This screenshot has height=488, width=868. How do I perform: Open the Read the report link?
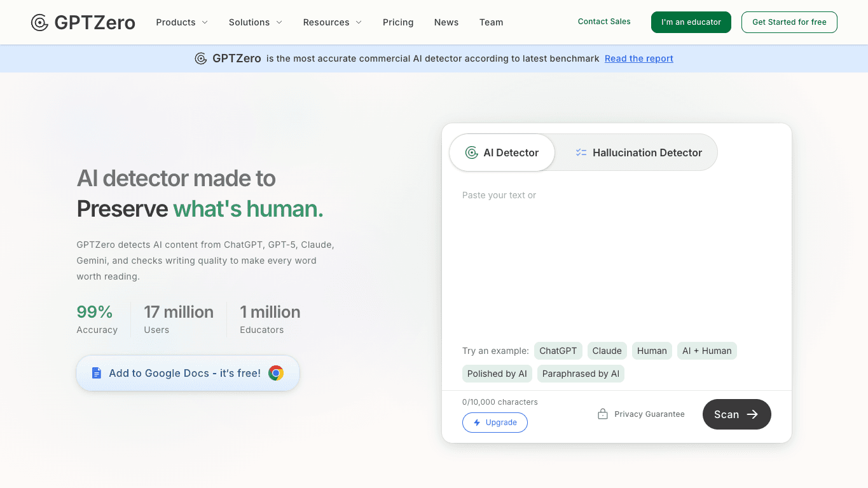coord(638,58)
